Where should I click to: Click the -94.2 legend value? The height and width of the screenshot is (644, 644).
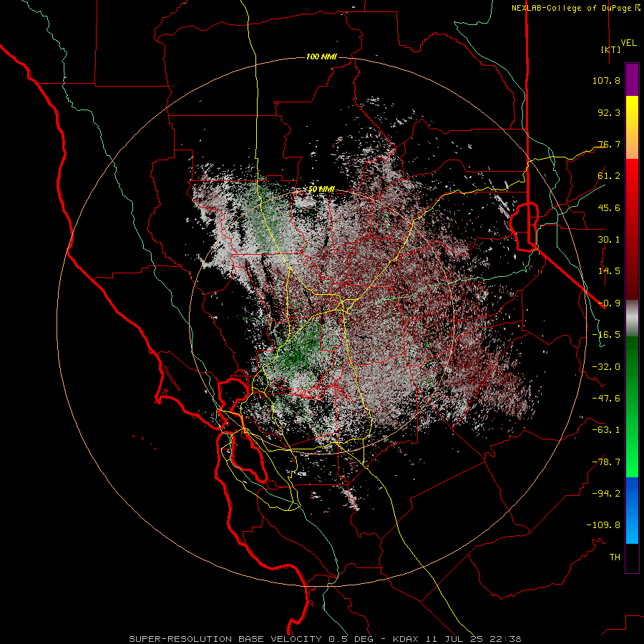[606, 494]
